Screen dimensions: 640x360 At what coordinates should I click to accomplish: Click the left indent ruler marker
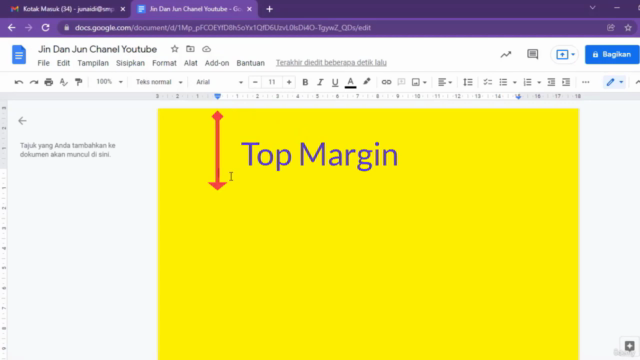pyautogui.click(x=218, y=97)
